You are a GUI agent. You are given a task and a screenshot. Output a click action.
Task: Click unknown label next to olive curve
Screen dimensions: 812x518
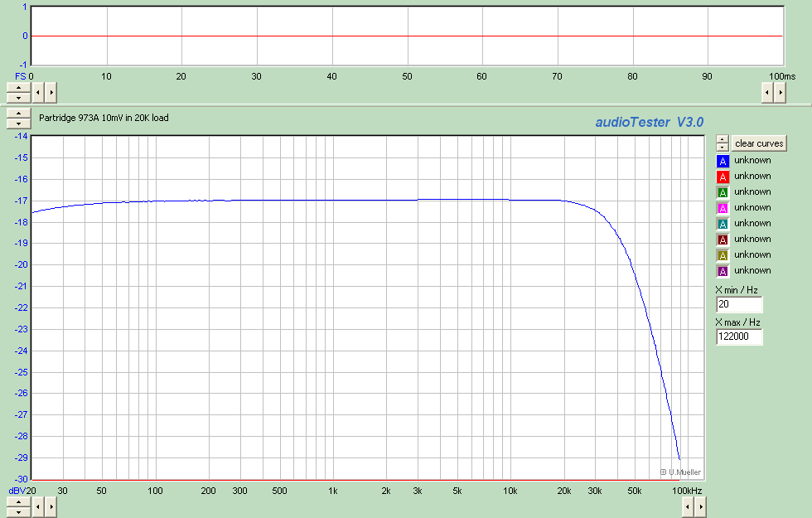752,255
